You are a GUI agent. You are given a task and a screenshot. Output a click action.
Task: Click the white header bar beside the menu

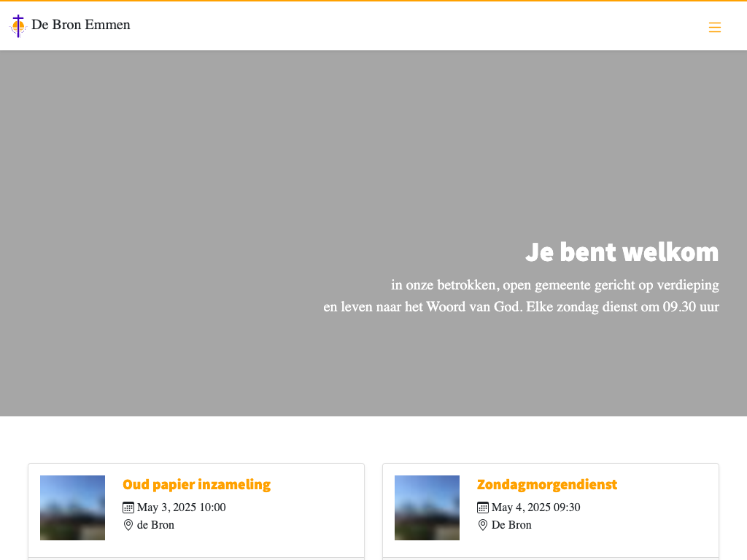(438, 26)
